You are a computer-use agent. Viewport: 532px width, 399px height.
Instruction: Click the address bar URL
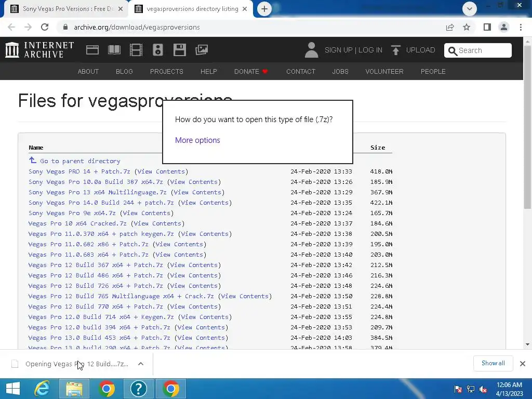[137, 27]
